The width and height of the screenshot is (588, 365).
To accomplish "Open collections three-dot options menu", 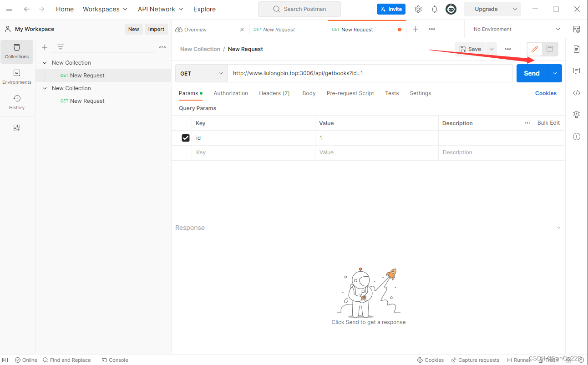I will tap(162, 47).
